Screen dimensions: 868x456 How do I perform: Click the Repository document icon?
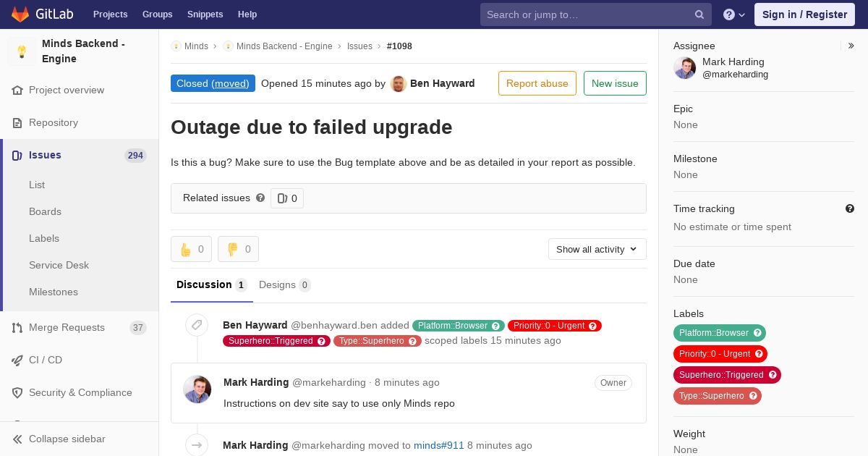17,122
